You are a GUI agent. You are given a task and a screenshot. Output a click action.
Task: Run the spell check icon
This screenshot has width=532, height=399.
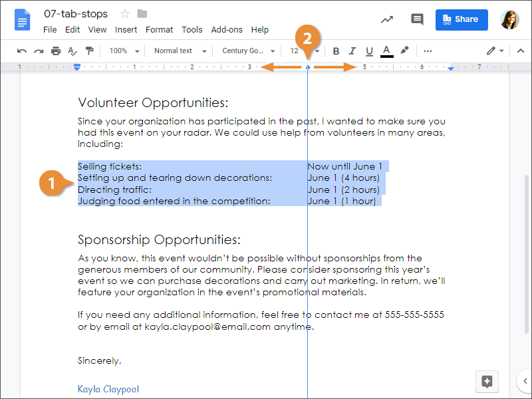point(72,51)
